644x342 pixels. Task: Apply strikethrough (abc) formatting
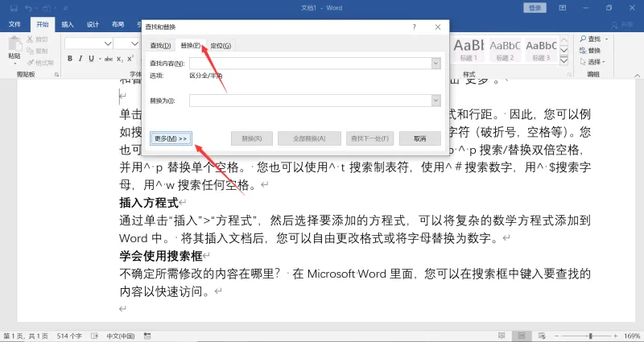pos(109,59)
